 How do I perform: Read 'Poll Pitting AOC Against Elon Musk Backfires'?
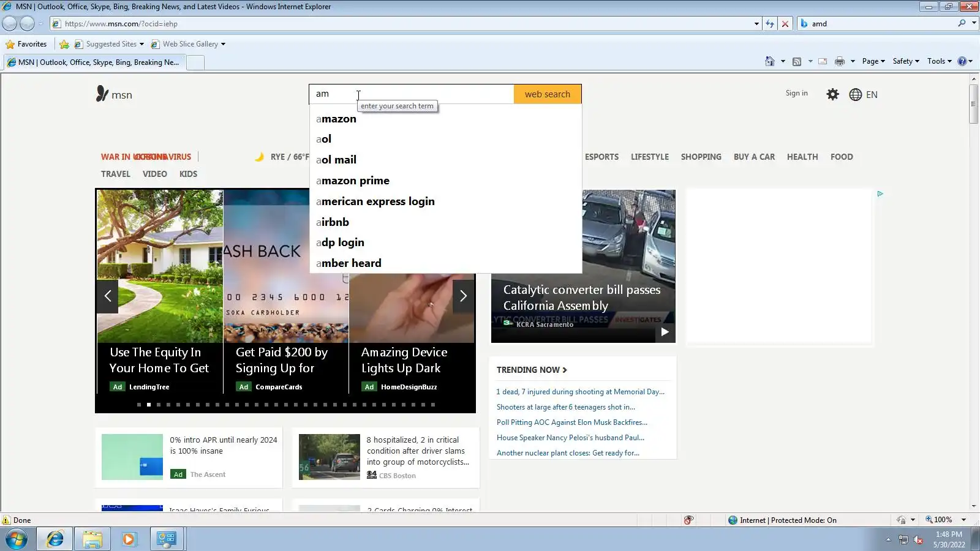tap(572, 422)
